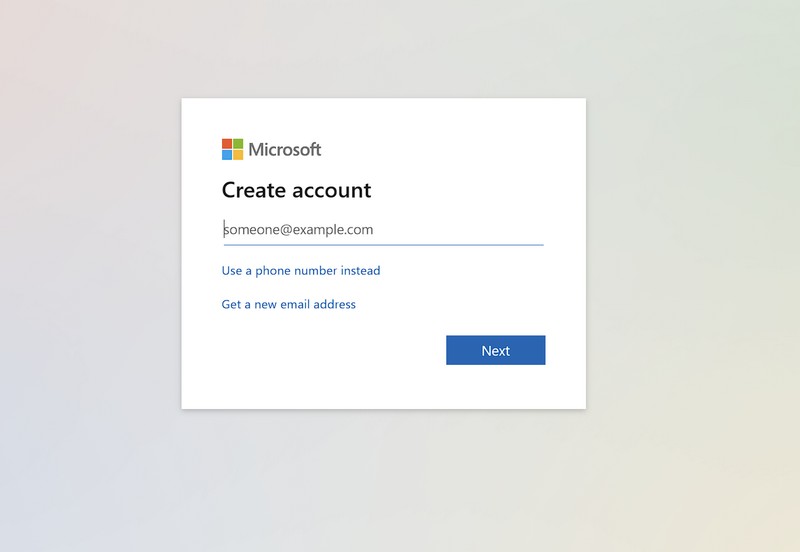This screenshot has height=552, width=800.
Task: Click the blue underline of the email field
Action: click(382, 244)
